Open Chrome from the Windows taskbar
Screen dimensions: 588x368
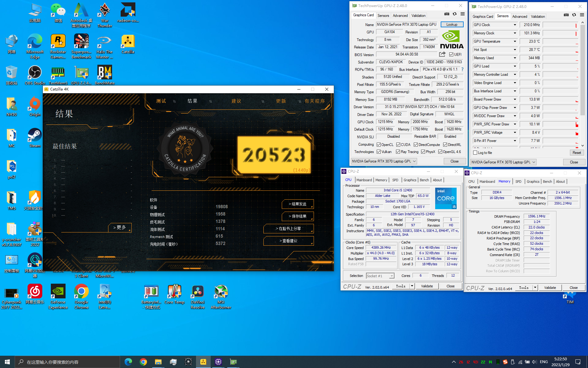tap(143, 362)
